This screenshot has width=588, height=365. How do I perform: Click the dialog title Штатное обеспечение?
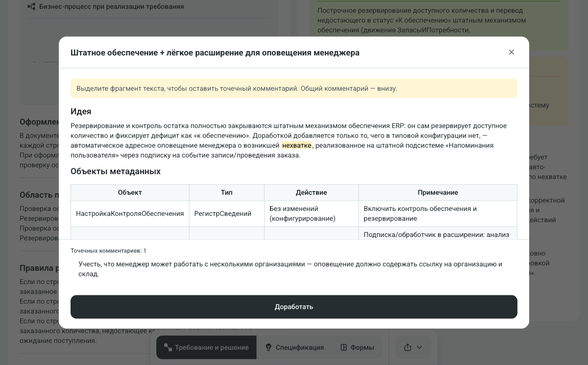coord(215,52)
